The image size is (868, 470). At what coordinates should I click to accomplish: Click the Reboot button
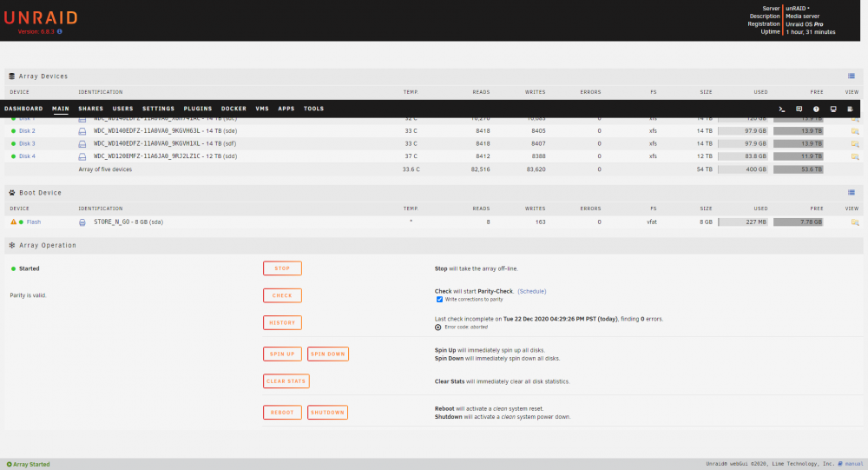coord(282,413)
